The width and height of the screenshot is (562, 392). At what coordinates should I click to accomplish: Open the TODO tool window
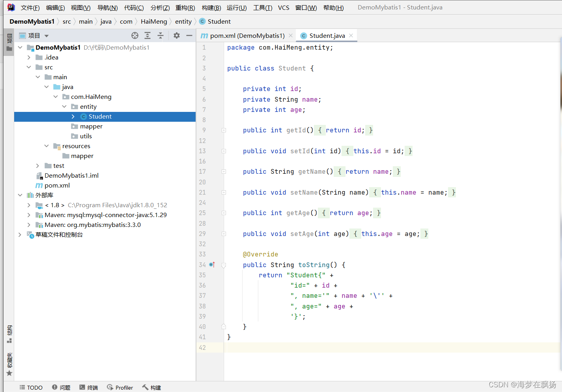pos(31,388)
